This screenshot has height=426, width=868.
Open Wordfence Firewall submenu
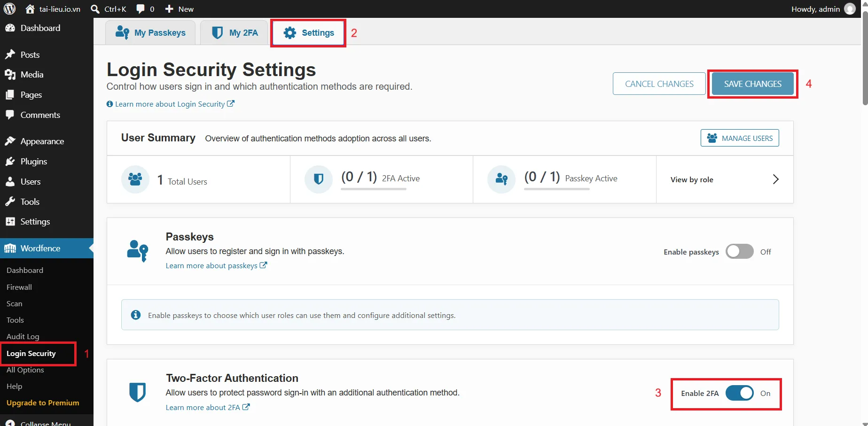point(19,287)
